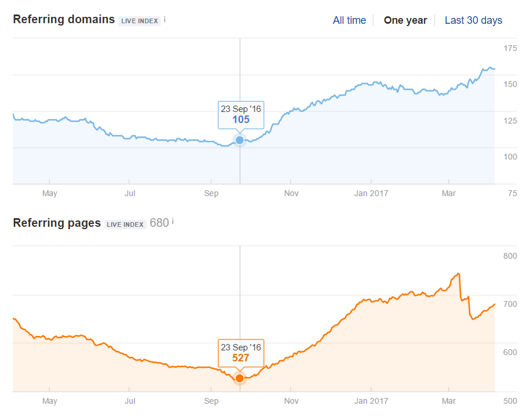Click the vertical date indicator line on the domains chart
Viewport: 530px width, 420px height.
click(239, 70)
